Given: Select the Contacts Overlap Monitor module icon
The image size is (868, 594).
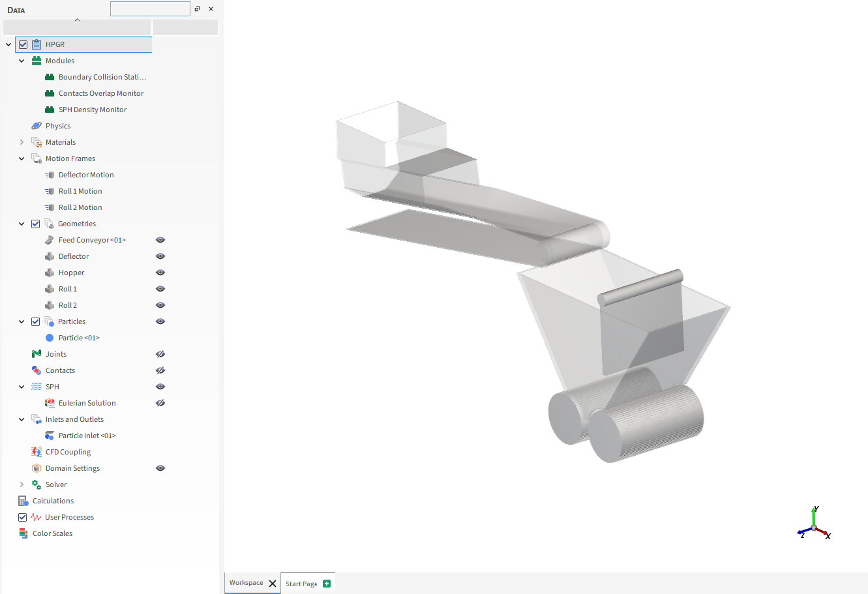Looking at the screenshot, I should [50, 93].
